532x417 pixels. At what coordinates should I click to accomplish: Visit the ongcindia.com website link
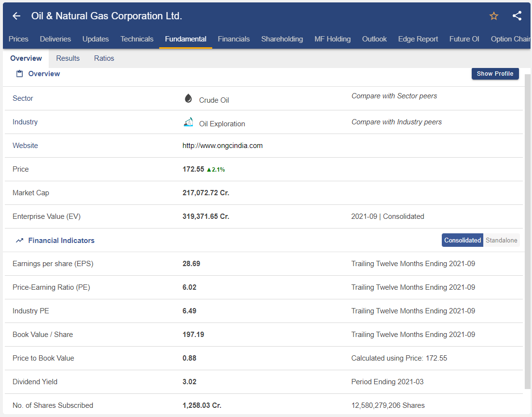click(x=222, y=146)
